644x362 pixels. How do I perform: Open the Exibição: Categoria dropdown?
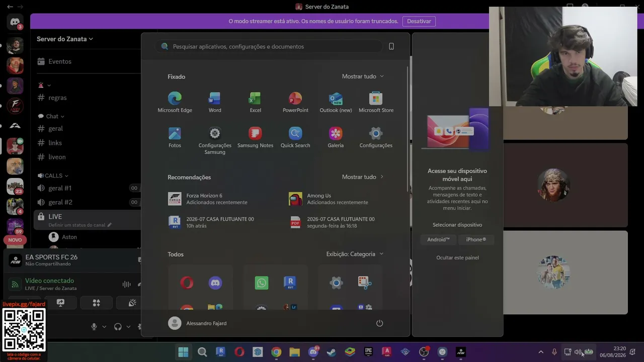(355, 254)
